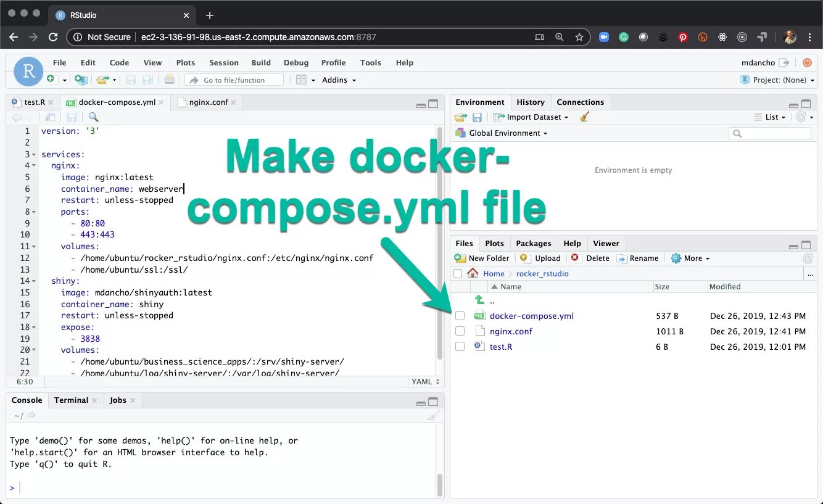The height and width of the screenshot is (504, 823).
Task: Open the YAML file type selector
Action: (x=425, y=382)
